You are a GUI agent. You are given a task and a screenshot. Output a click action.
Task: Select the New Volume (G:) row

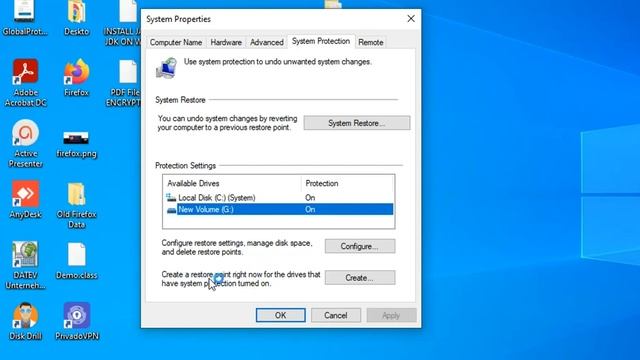tap(279, 209)
